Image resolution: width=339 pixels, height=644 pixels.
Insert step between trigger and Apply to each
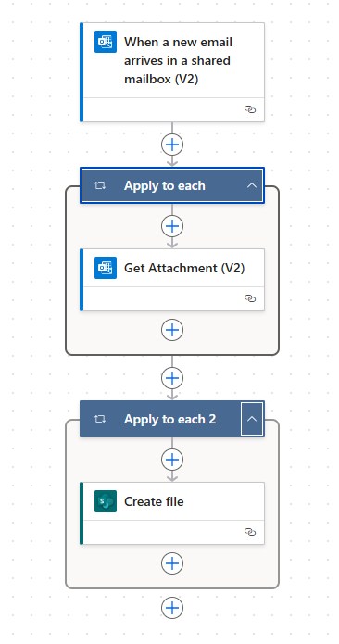click(172, 145)
